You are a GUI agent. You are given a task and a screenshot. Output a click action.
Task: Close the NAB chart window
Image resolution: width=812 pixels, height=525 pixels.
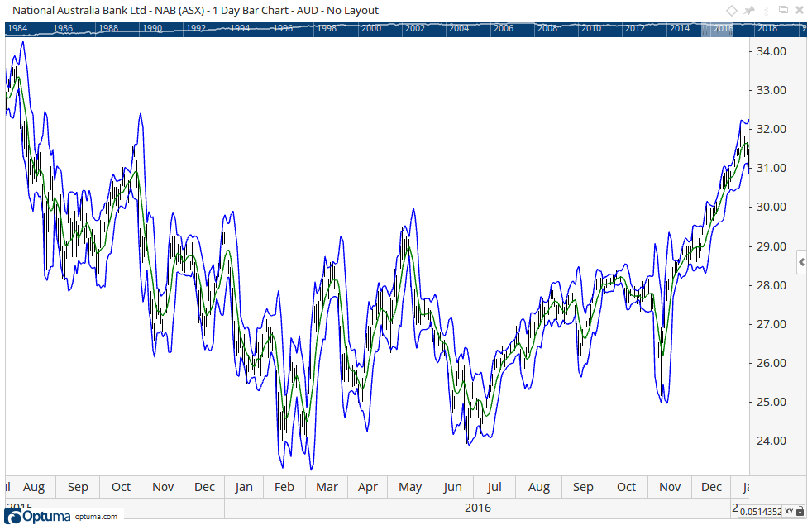(800, 11)
